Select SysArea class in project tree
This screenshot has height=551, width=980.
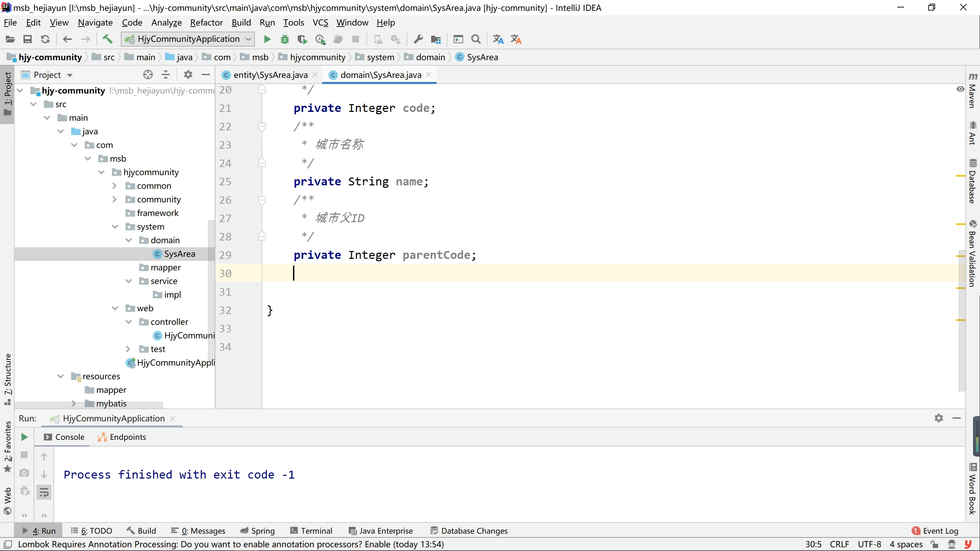click(180, 254)
